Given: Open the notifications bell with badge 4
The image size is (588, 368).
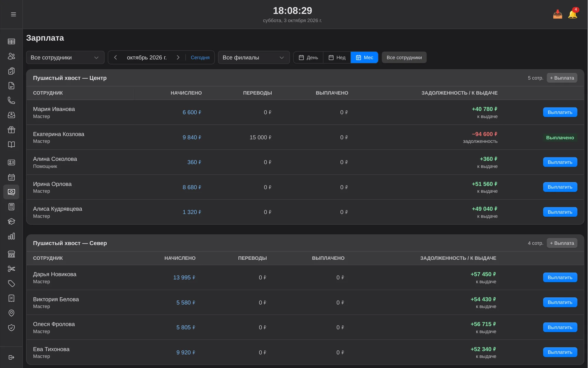Looking at the screenshot, I should pyautogui.click(x=573, y=14).
